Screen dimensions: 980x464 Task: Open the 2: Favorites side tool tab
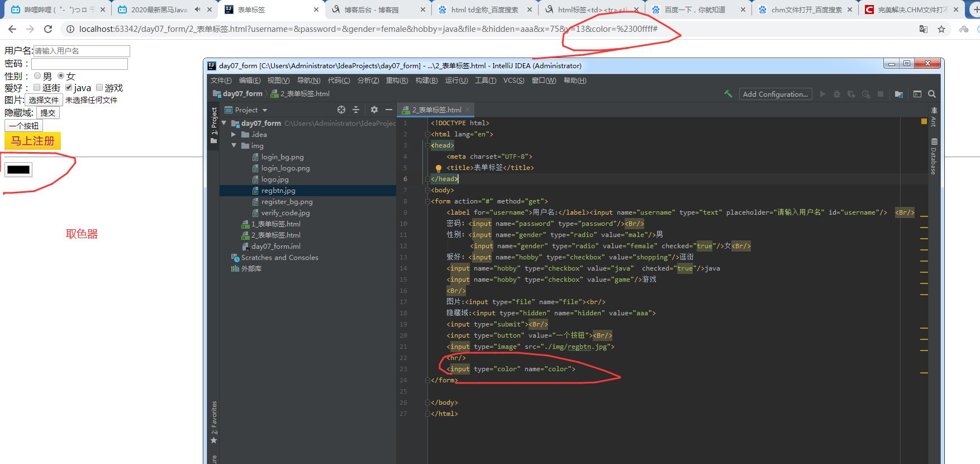pos(213,423)
